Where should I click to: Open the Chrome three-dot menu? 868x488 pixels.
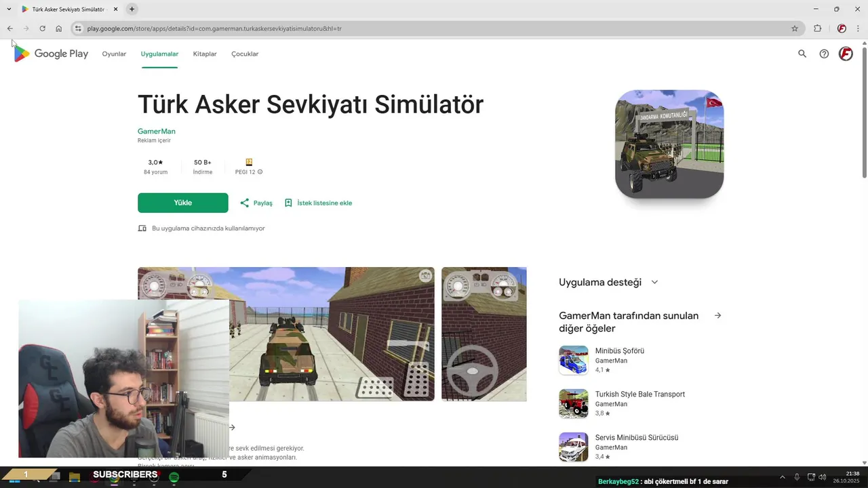coord(859,28)
